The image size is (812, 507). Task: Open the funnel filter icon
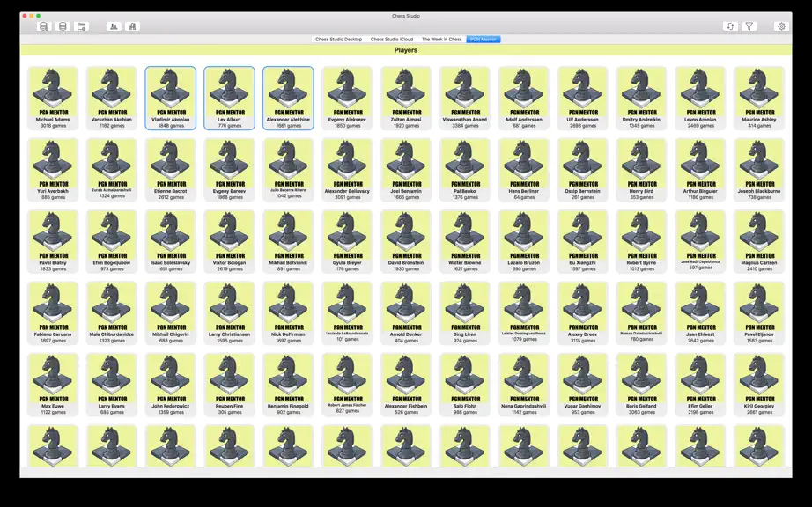pyautogui.click(x=749, y=26)
